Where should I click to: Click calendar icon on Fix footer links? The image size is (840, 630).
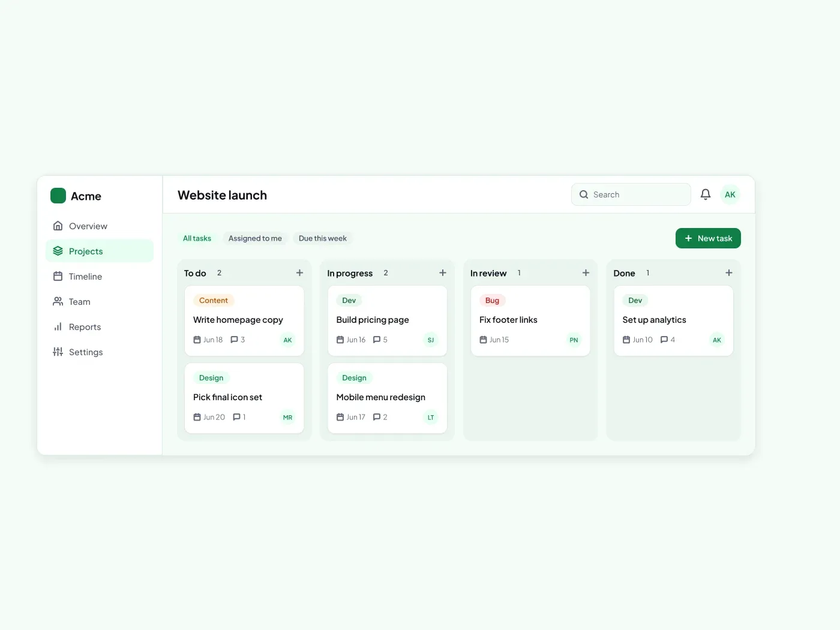click(483, 340)
